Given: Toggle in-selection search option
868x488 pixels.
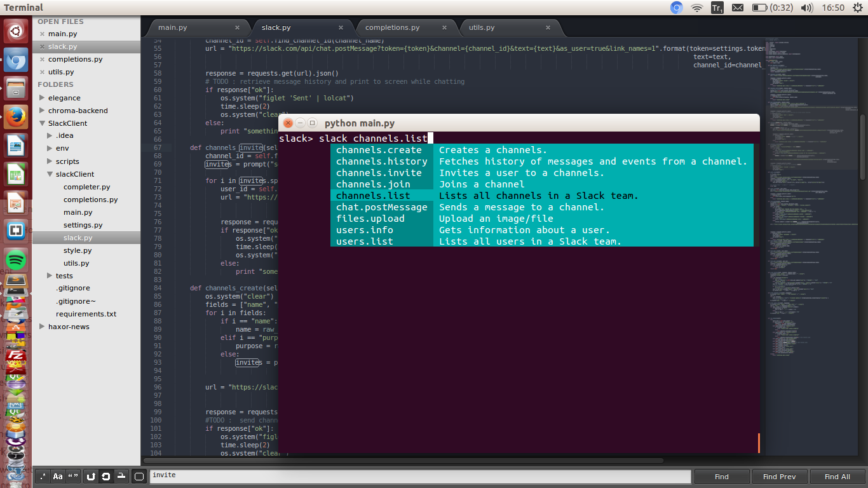Looking at the screenshot, I should tap(121, 476).
